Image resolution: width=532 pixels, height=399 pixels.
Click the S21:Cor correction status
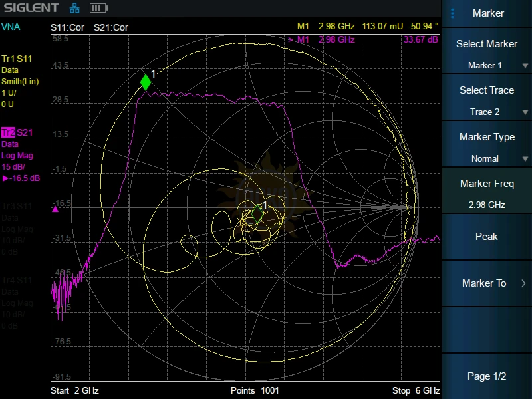click(111, 27)
